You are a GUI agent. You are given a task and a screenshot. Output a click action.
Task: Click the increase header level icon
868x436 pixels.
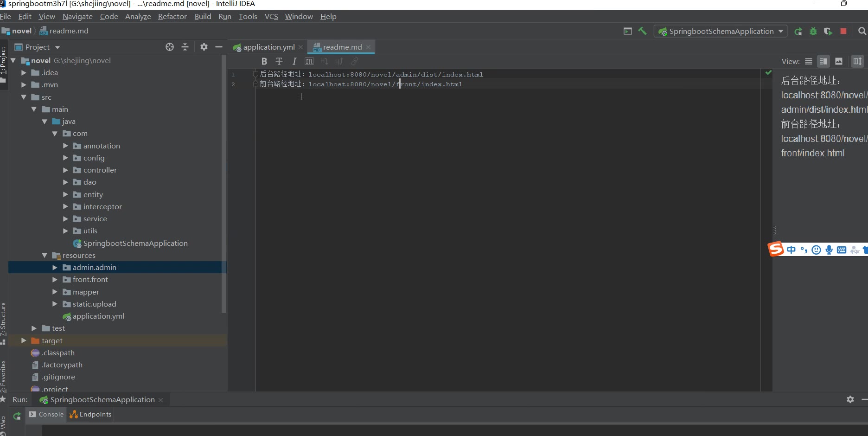pos(339,61)
